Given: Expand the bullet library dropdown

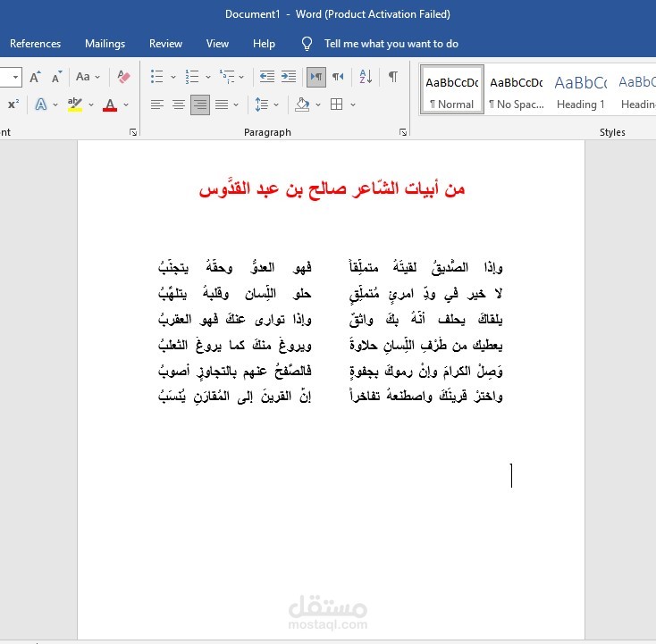Looking at the screenshot, I should pos(173,77).
